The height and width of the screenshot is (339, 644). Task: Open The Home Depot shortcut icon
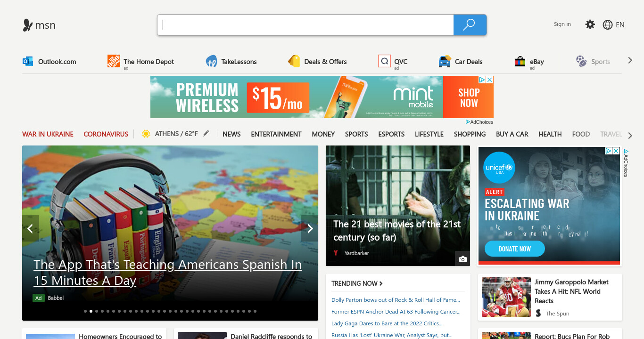click(x=114, y=61)
